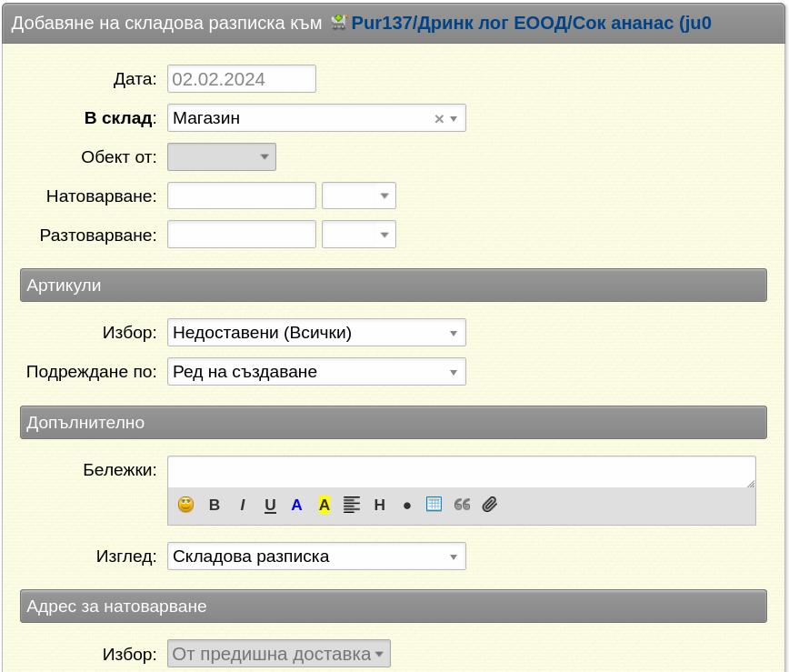Insert an emoticon in the notes editor

pos(185,505)
